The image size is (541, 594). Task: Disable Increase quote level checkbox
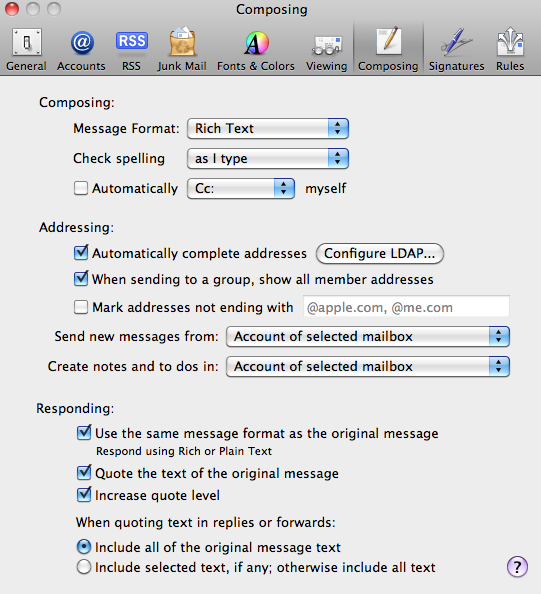(x=84, y=495)
